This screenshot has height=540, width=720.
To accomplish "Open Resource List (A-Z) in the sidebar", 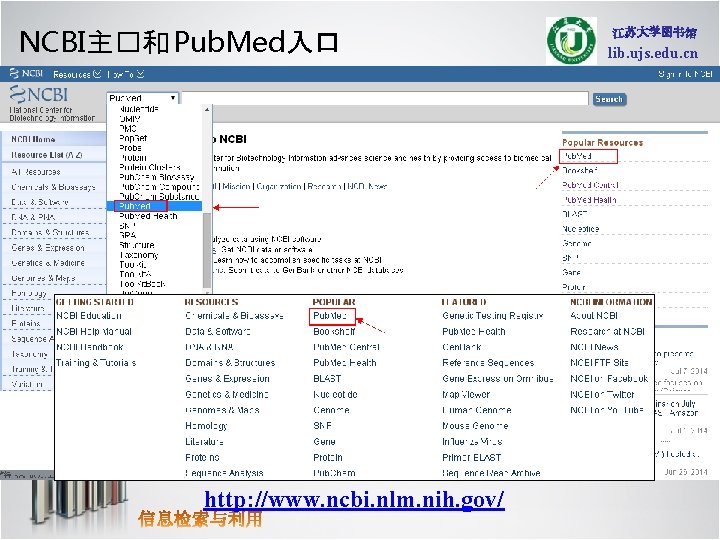I will pos(46,155).
